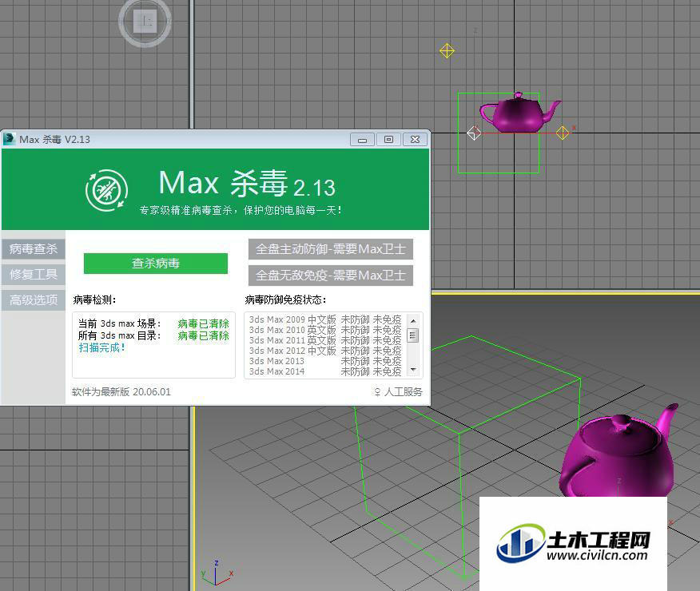The width and height of the screenshot is (700, 591).
Task: Click the 扫描完成! status text
Action: (x=101, y=347)
